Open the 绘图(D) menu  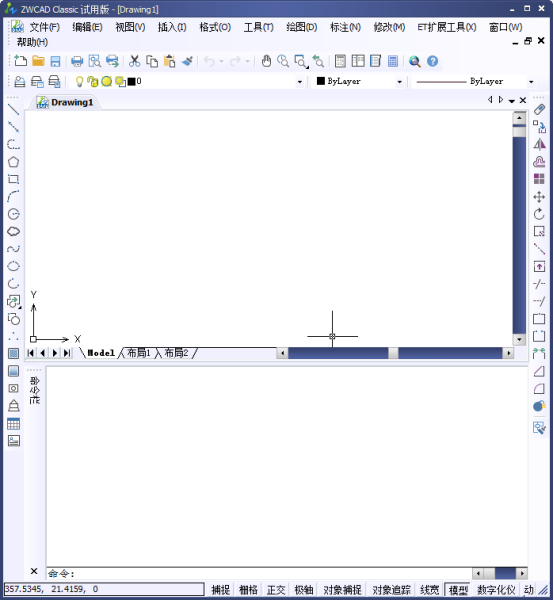(302, 27)
